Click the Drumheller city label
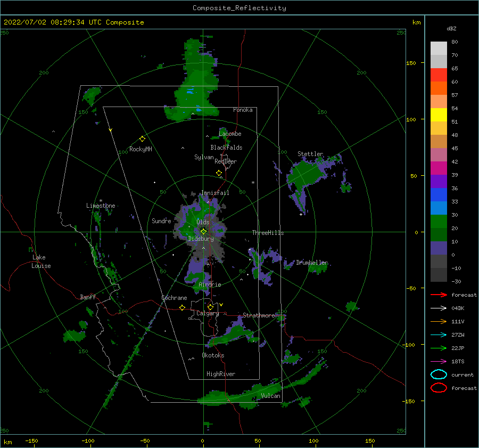The height and width of the screenshot is (448, 479). pyautogui.click(x=312, y=263)
